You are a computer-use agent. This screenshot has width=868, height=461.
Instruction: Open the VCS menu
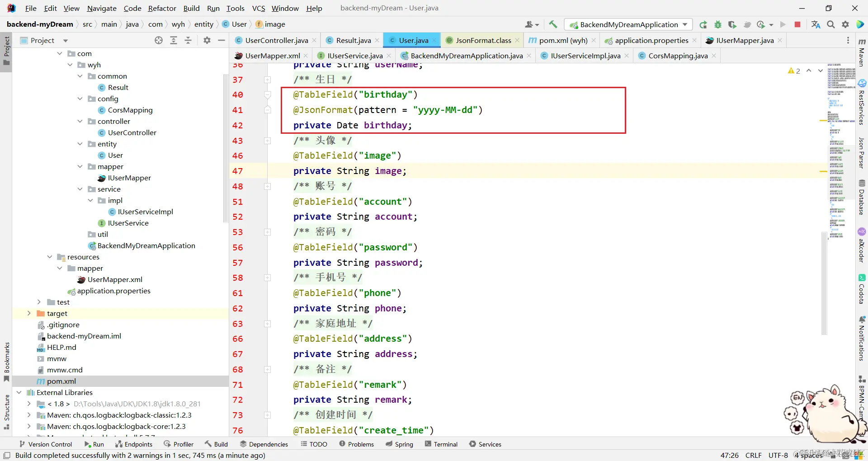(x=259, y=8)
